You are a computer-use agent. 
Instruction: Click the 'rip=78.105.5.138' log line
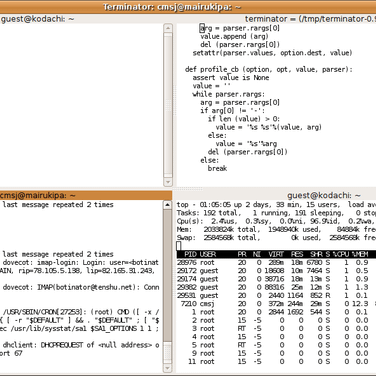78,271
